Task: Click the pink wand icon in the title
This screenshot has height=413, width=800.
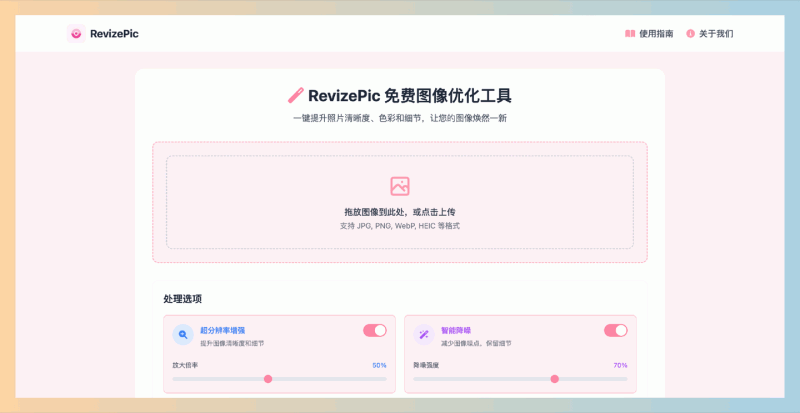Action: pyautogui.click(x=296, y=95)
